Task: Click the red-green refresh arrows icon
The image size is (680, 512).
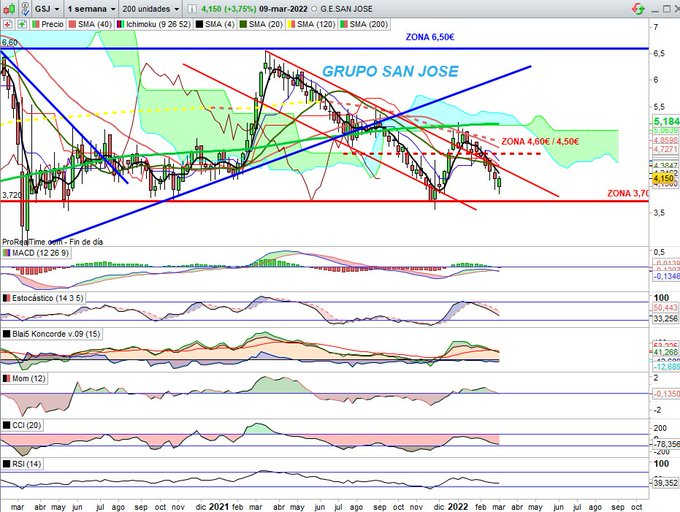Action: (638, 8)
